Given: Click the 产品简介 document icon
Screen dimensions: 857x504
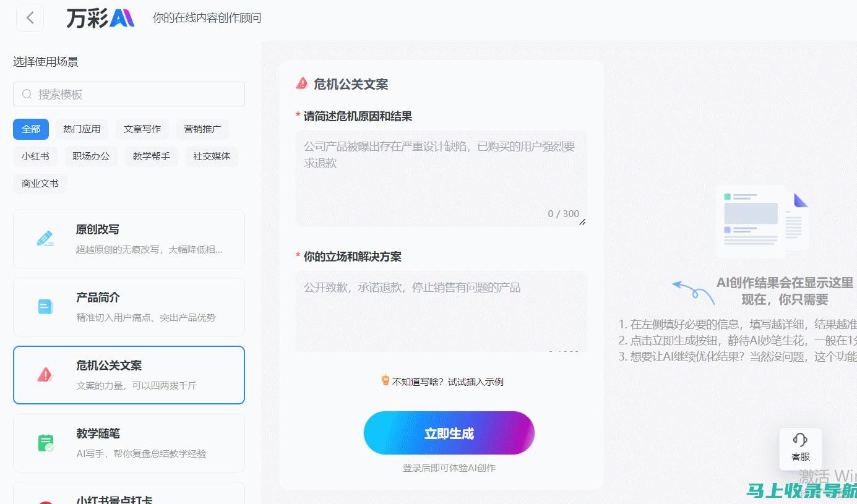Looking at the screenshot, I should pyautogui.click(x=45, y=306).
